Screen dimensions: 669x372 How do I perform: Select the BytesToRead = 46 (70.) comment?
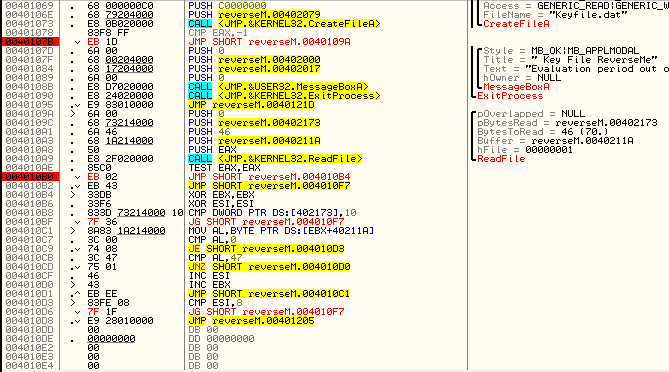pyautogui.click(x=543, y=132)
